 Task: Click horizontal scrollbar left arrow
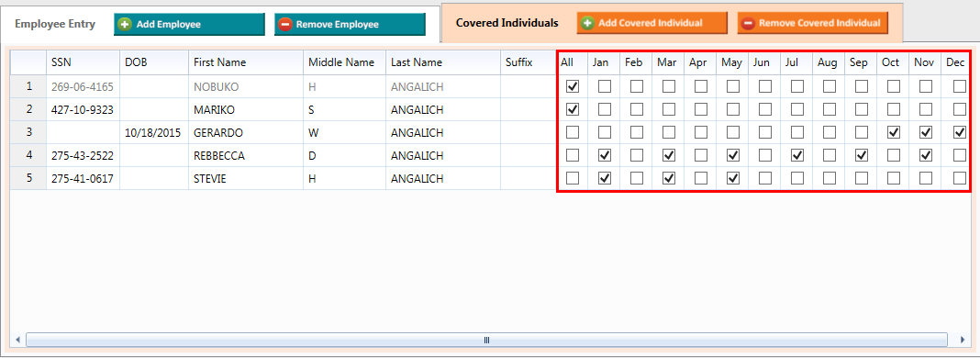click(x=17, y=340)
